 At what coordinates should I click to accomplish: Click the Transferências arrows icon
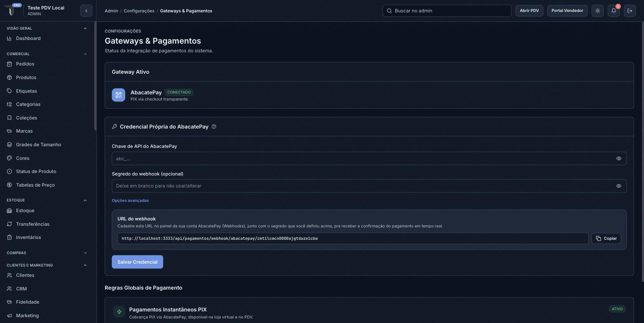pos(9,224)
